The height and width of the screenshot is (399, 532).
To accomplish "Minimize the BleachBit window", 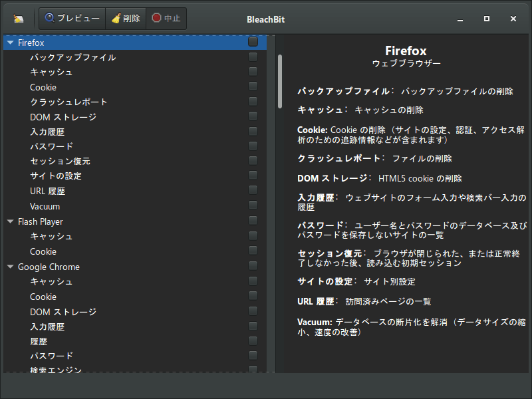I will pos(460,19).
